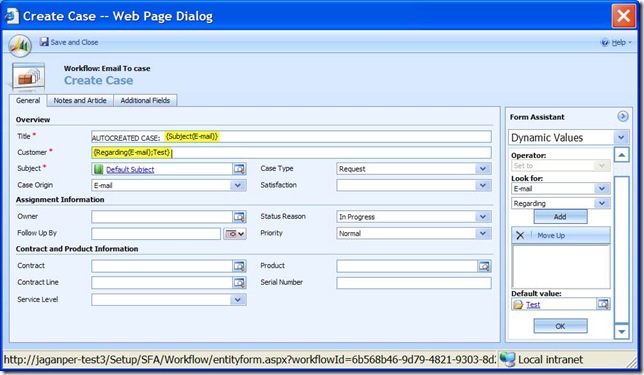Open the Default value lookup icon

point(603,304)
